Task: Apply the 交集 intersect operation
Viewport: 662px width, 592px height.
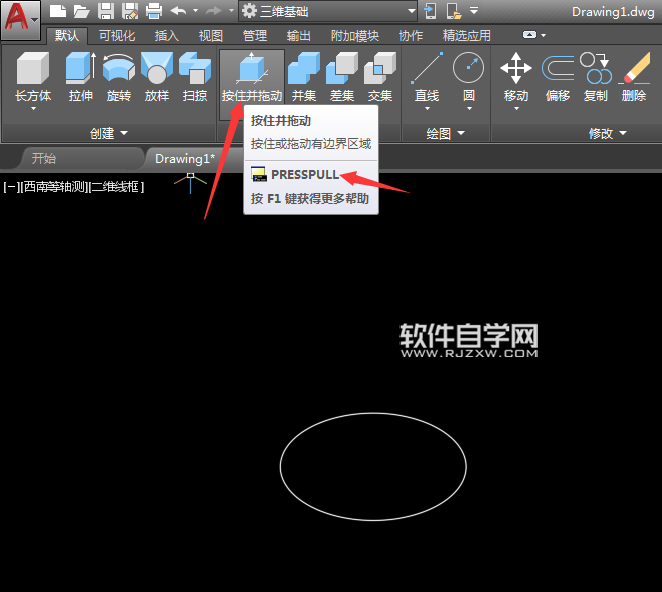Action: [x=380, y=77]
